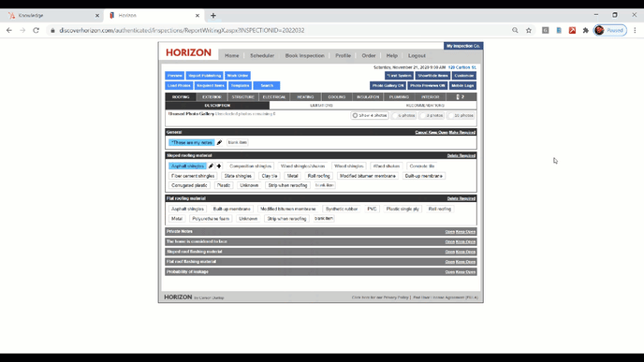Click the Logout menu item

pos(417,55)
